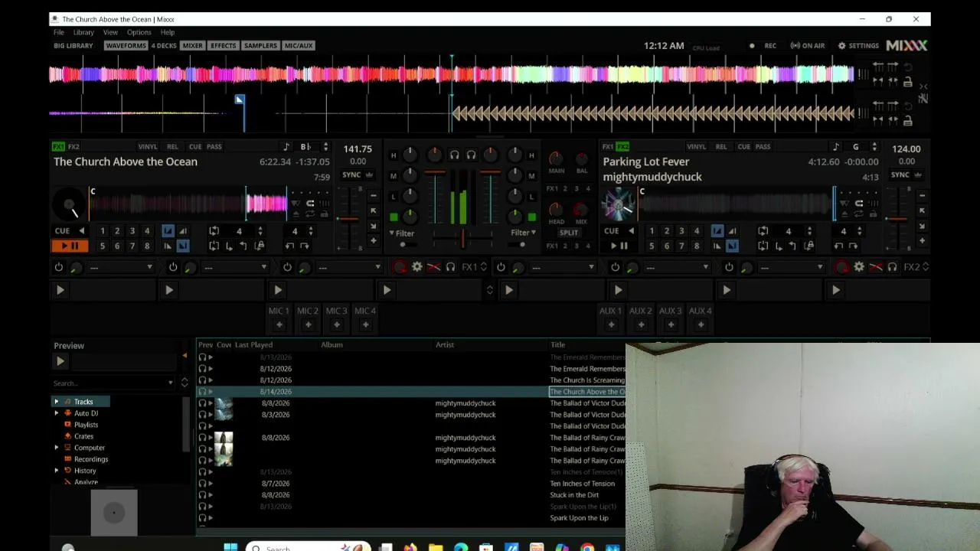Viewport: 980px width, 551px height.
Task: Toggle SPLIT headphone cue mode
Action: click(x=569, y=233)
